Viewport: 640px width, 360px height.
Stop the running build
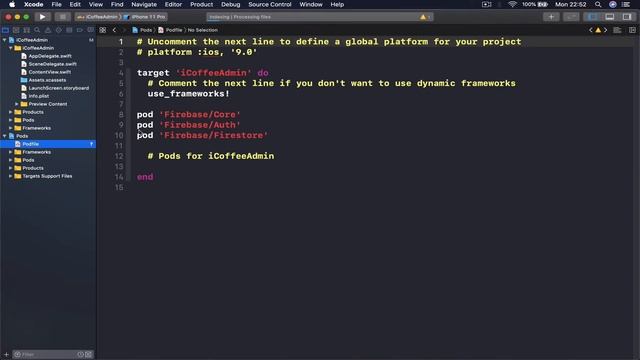pos(62,17)
